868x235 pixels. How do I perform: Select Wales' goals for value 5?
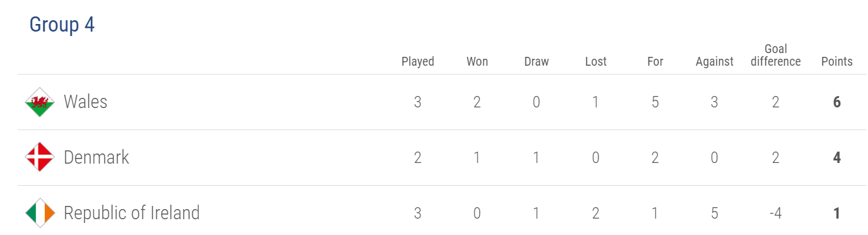tap(655, 102)
